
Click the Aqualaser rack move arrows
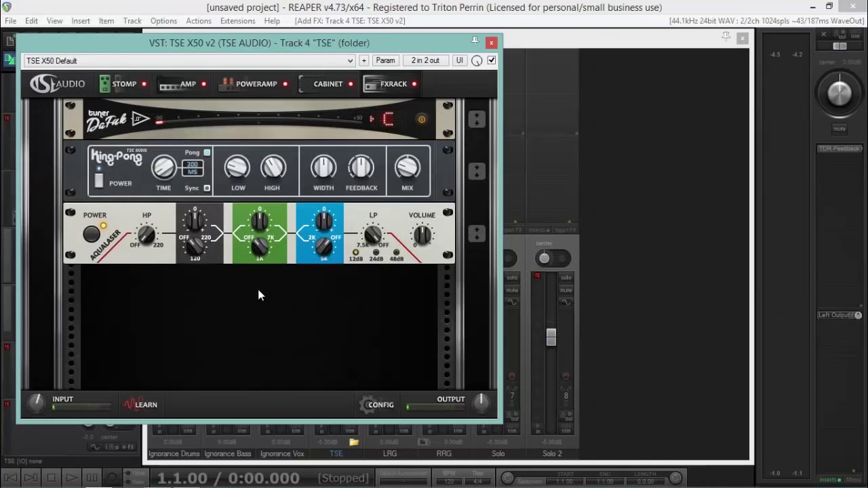coord(477,233)
